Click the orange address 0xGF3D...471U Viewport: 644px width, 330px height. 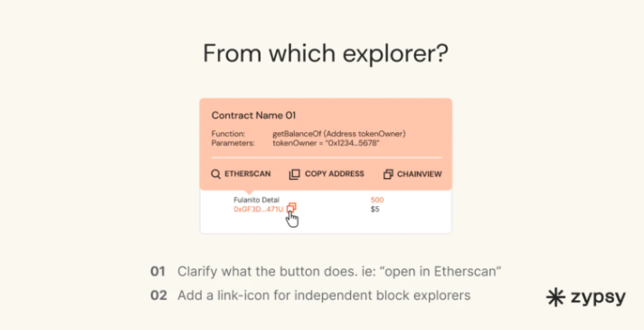[x=259, y=210]
